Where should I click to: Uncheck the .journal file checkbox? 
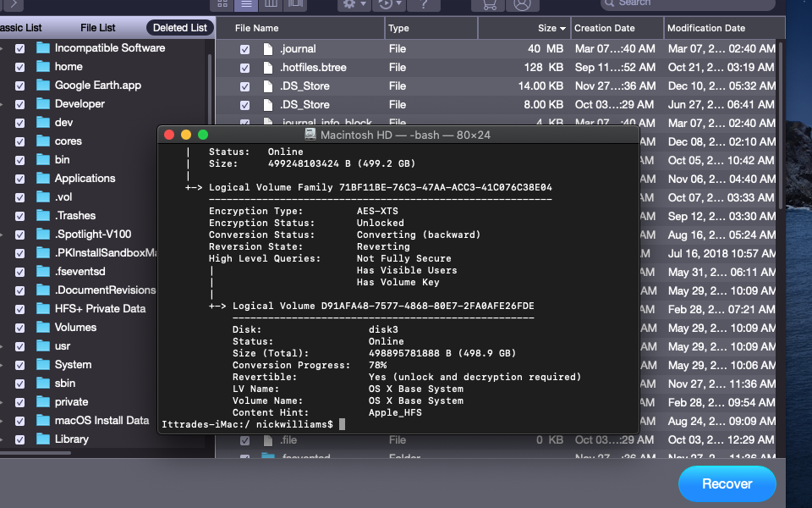244,49
